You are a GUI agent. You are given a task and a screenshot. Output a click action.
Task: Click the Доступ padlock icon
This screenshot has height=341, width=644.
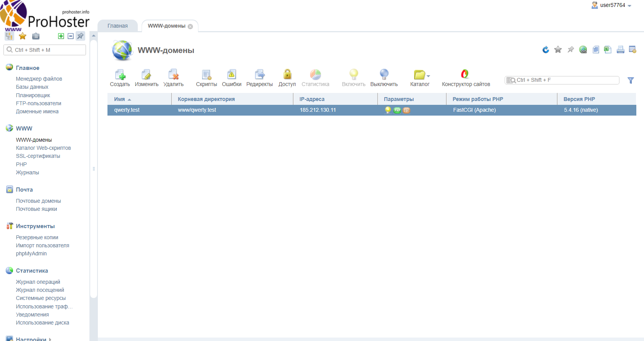coord(287,75)
